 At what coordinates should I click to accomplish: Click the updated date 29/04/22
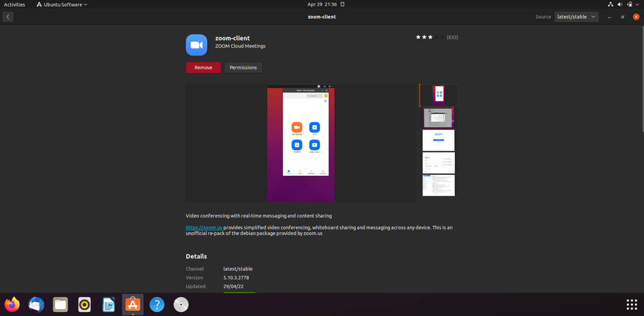233,286
